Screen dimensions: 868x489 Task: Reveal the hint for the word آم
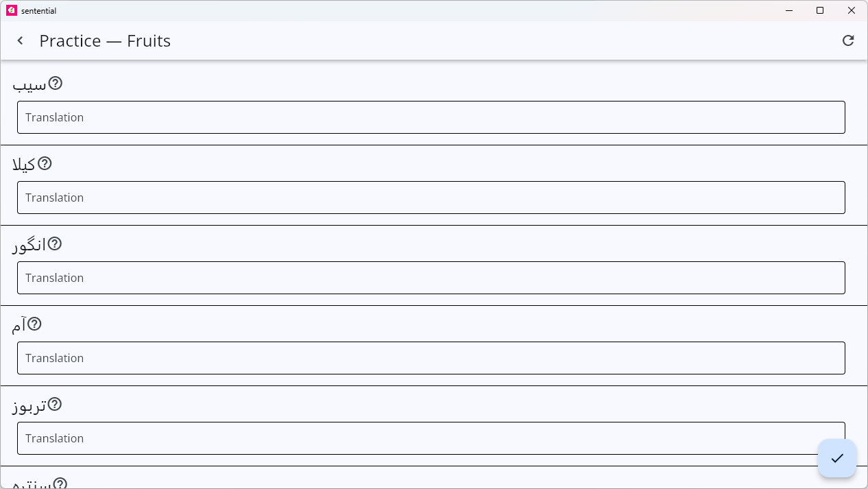34,324
